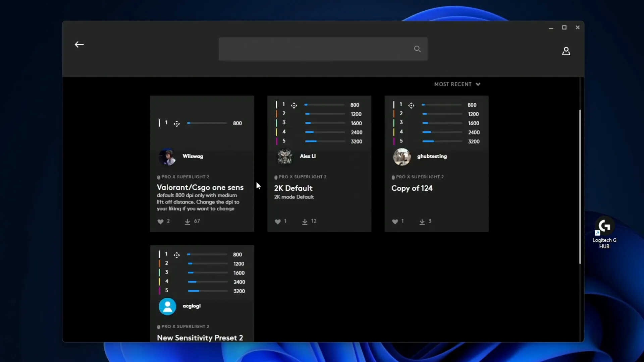
Task: Click into the profile search field
Action: point(323,49)
